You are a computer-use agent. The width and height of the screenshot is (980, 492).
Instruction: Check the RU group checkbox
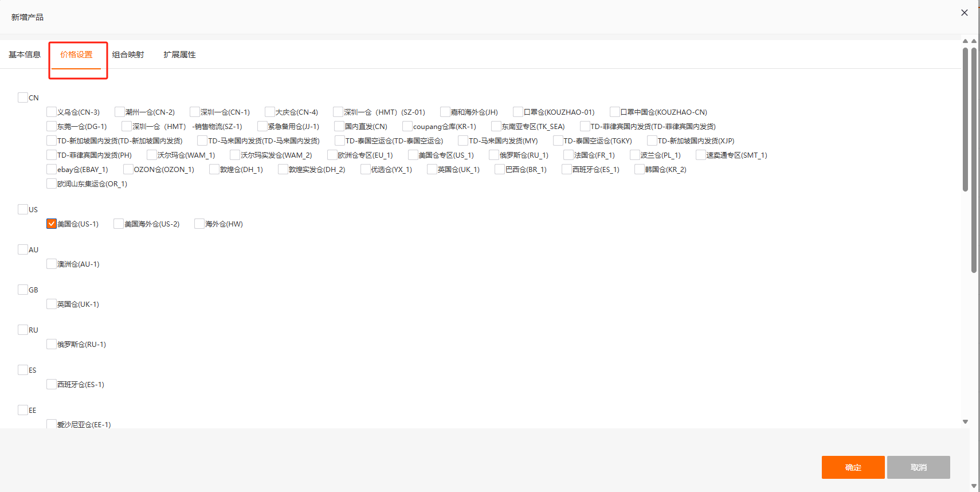pos(23,330)
